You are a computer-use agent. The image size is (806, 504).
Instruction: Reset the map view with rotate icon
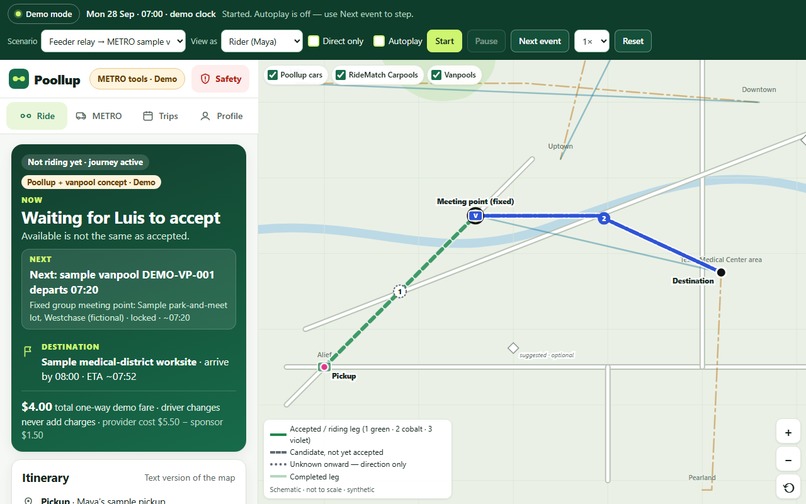(788, 488)
